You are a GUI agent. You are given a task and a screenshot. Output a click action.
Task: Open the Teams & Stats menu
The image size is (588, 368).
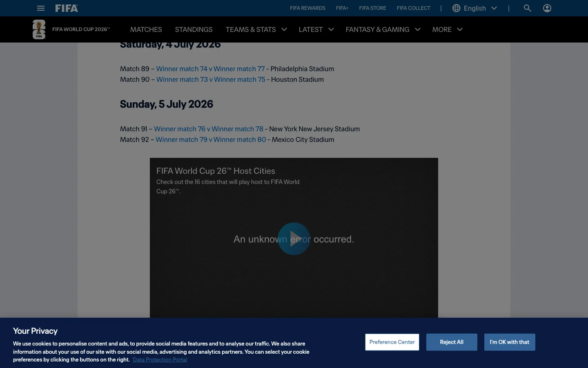pos(251,29)
